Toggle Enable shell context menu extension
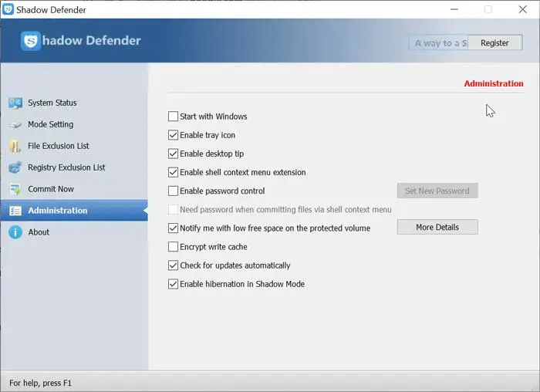 (173, 172)
